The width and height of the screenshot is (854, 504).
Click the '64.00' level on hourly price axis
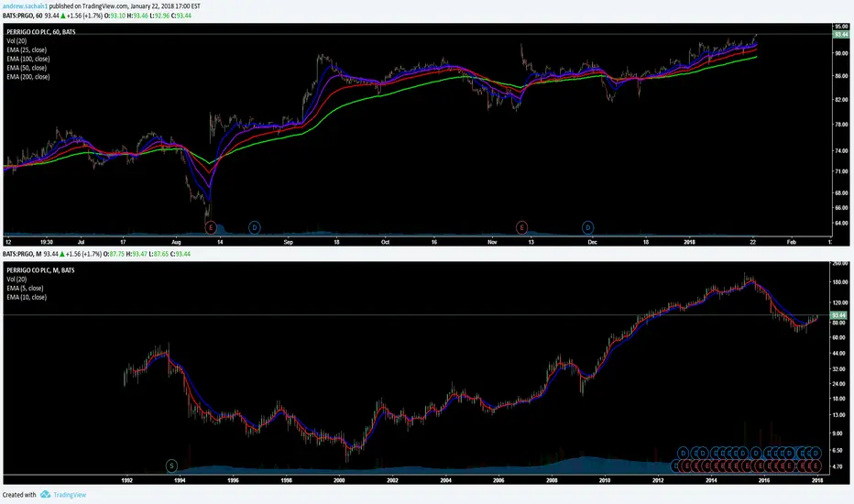(841, 223)
